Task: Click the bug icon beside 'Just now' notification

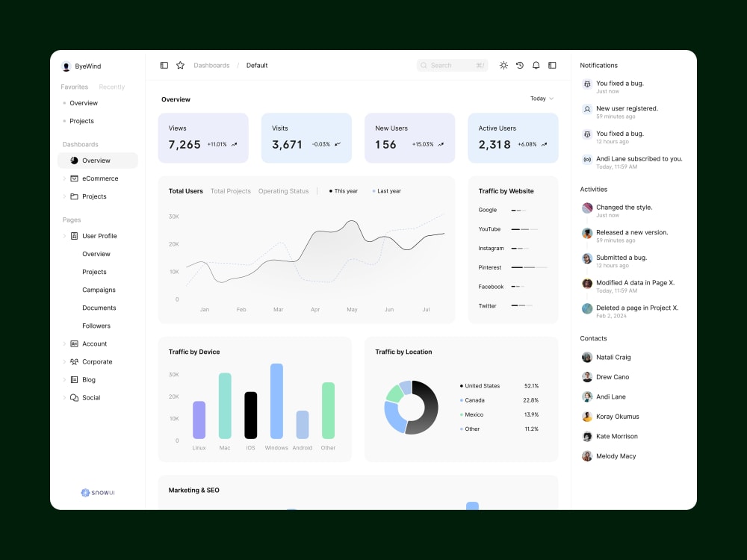Action: (x=587, y=84)
